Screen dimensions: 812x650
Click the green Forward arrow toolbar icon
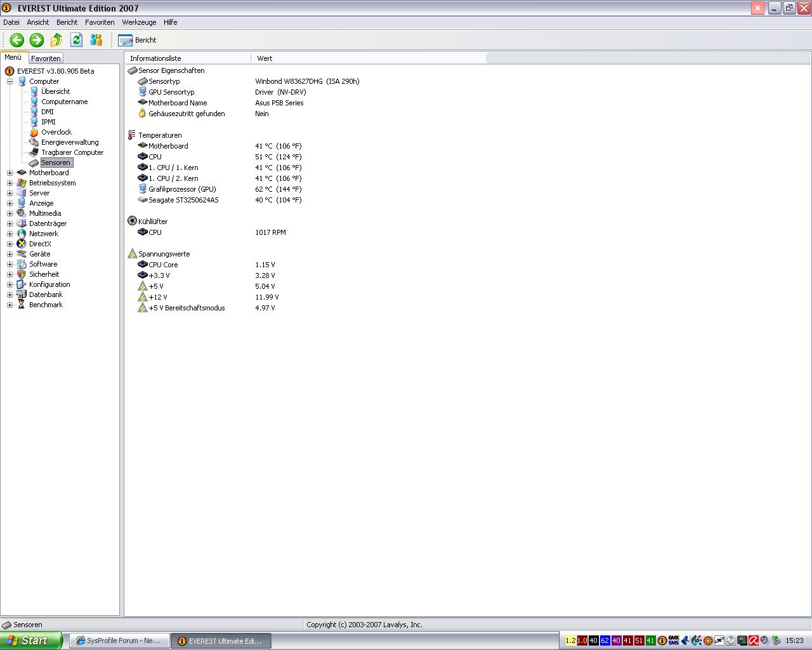tap(37, 40)
